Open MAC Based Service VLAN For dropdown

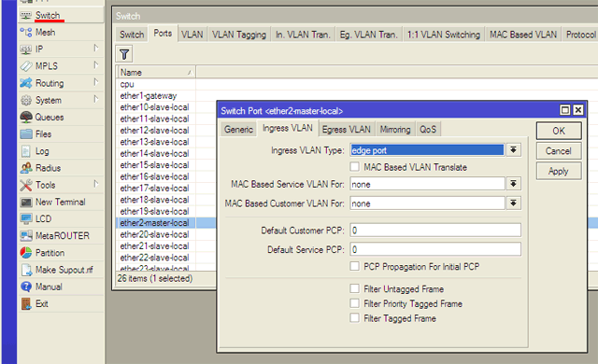click(x=513, y=184)
